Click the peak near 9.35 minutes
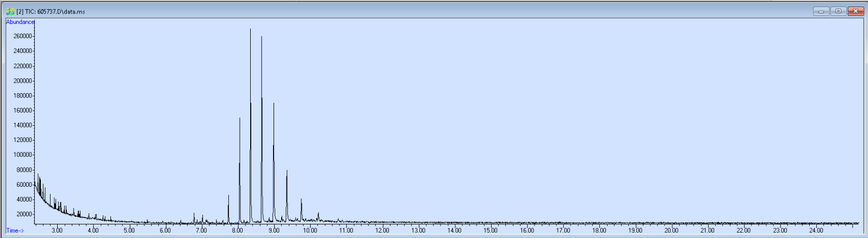 point(287,196)
